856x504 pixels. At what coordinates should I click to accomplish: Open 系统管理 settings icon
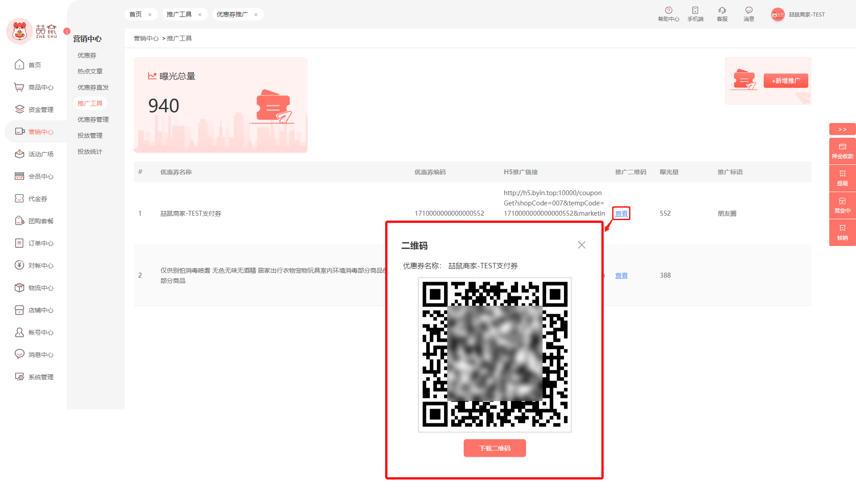tap(19, 377)
